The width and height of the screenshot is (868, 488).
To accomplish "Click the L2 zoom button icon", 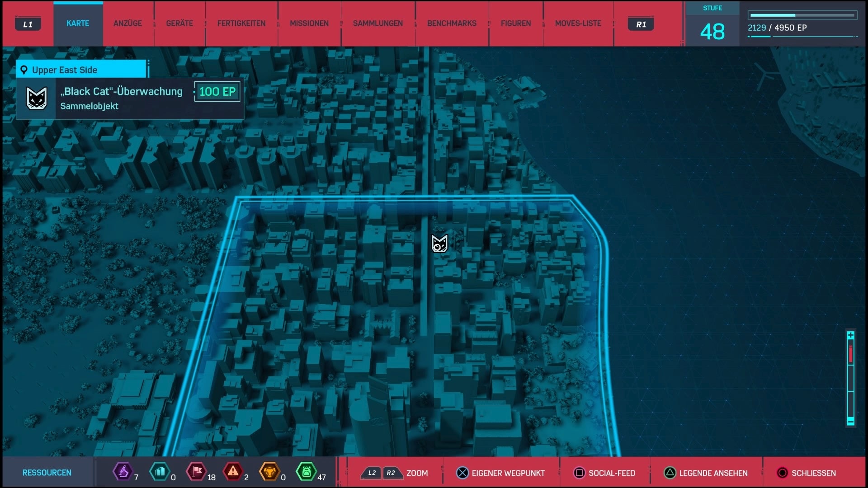I will coord(372,473).
